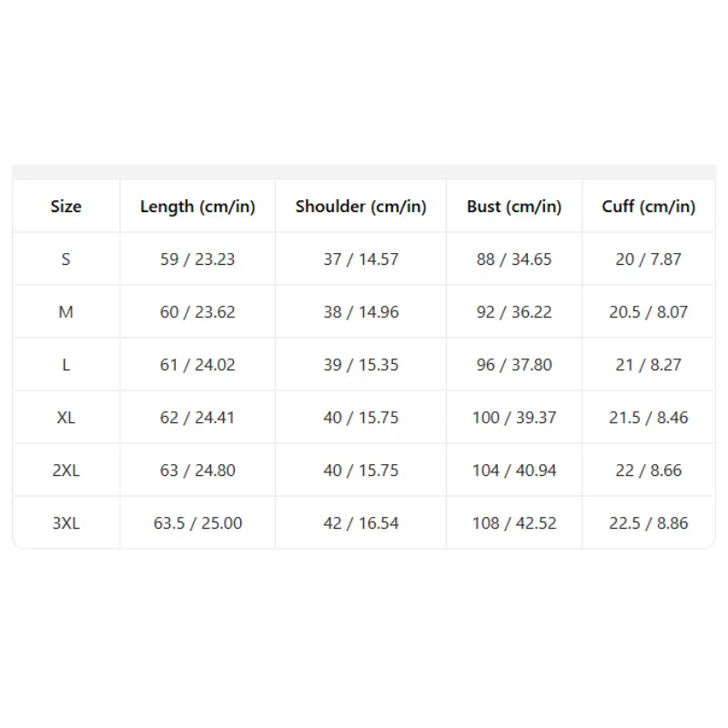
Task: Click the Size column header
Action: click(66, 207)
